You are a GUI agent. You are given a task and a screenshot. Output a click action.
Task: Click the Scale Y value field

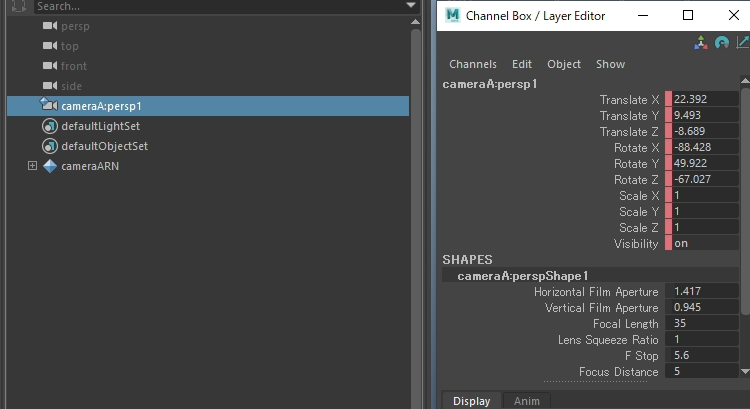(705, 211)
